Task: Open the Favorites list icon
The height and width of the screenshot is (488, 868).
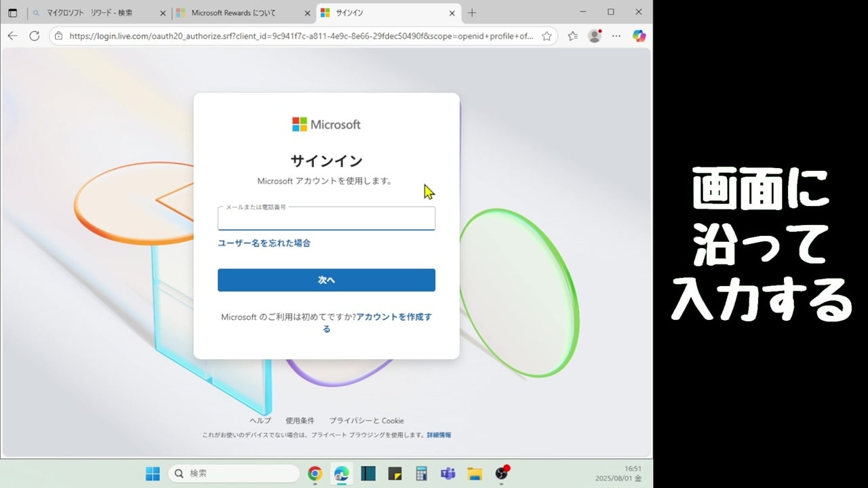Action: (573, 36)
